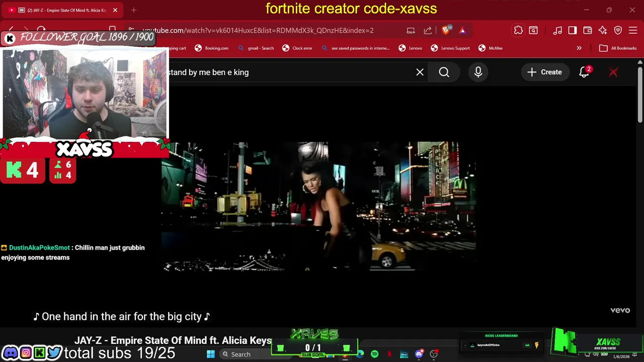Click the browser toolbar icon right of Extensions
The height and width of the screenshot is (362, 644).
533,30
